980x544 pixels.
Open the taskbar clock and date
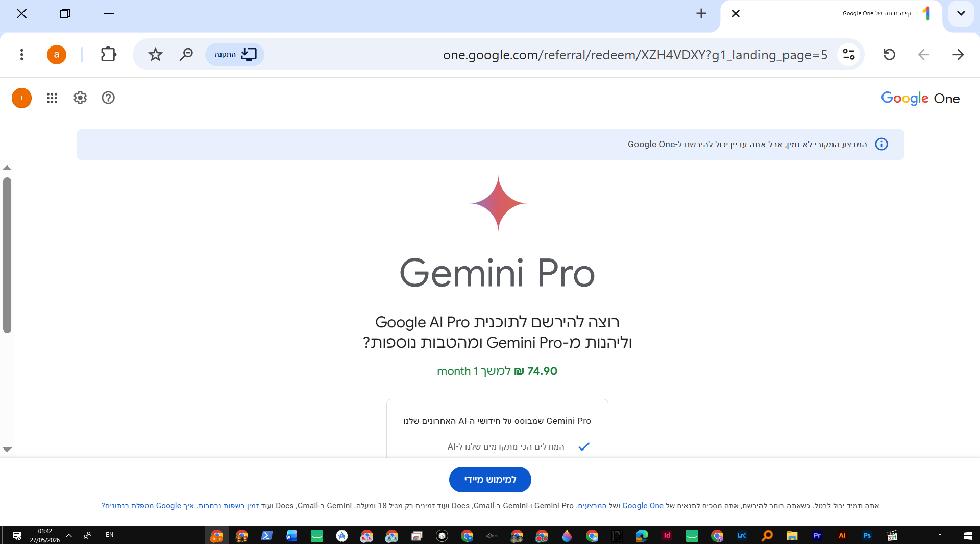tap(45, 535)
